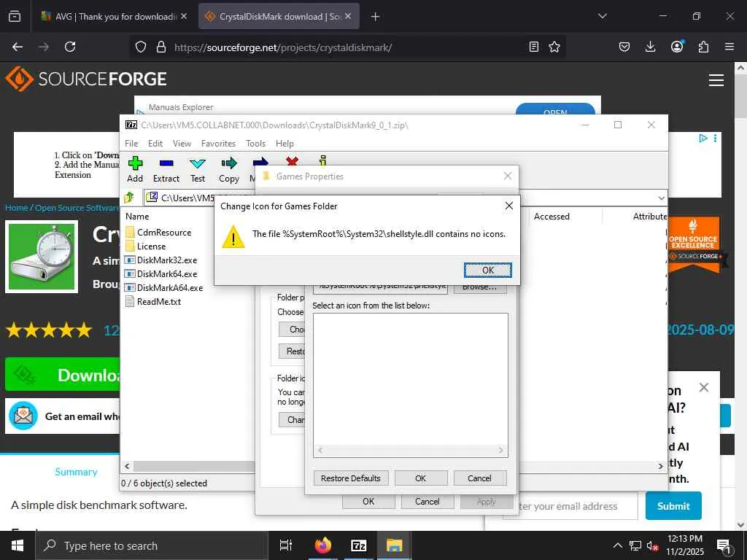The image size is (747, 560).
Task: Select the DiskMark32.exe file icon
Action: click(x=130, y=260)
